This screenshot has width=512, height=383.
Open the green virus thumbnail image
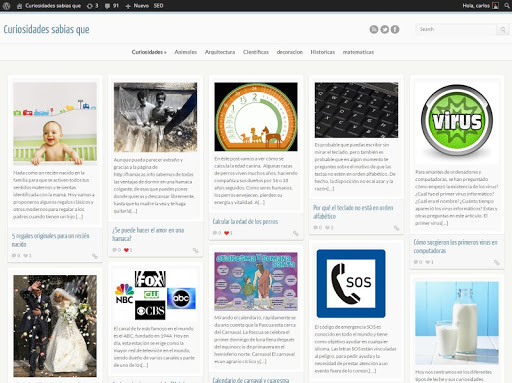[457, 120]
